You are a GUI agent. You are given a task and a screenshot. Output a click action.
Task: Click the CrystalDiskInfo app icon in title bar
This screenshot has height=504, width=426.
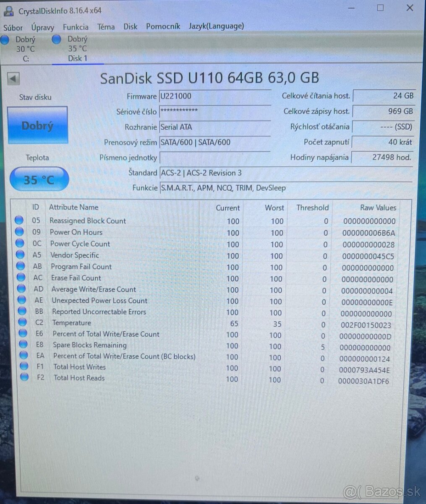click(x=8, y=10)
